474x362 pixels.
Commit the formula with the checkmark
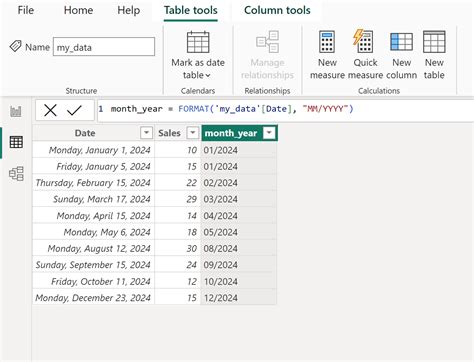coord(74,110)
